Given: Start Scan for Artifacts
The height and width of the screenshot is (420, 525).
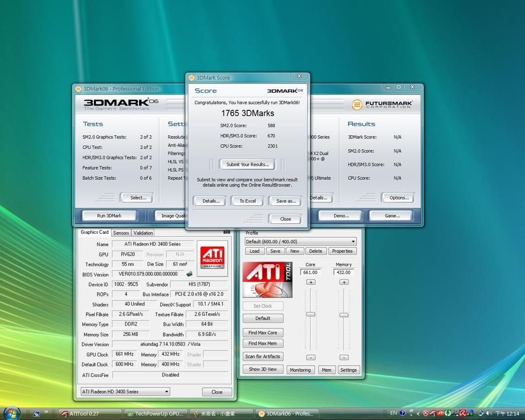Looking at the screenshot, I should 263,356.
